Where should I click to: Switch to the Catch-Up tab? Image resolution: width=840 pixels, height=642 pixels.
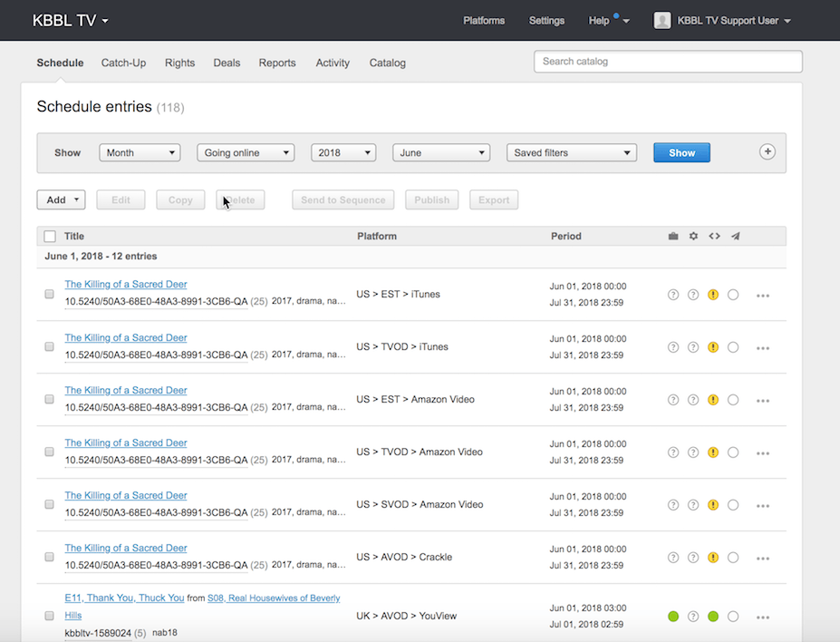coord(123,63)
